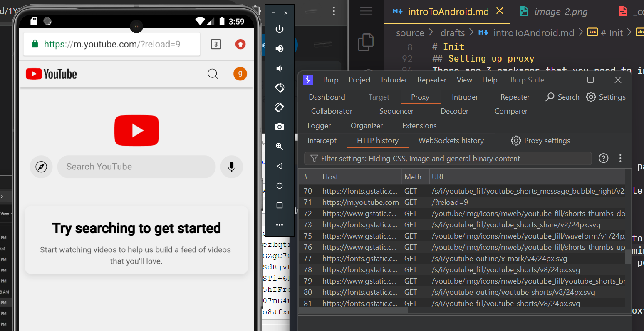Image resolution: width=644 pixels, height=331 pixels.
Task: Open Repeater menu in Burp menu bar
Action: coord(432,80)
